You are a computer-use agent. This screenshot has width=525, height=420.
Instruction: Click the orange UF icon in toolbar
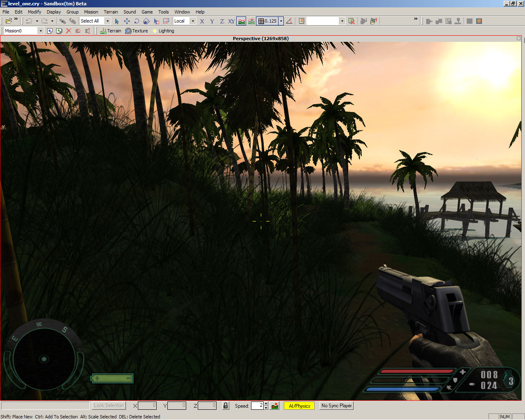tap(479, 21)
